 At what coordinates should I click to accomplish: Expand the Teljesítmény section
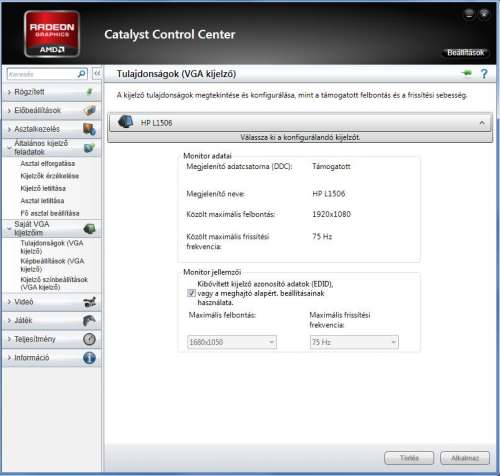[51, 339]
